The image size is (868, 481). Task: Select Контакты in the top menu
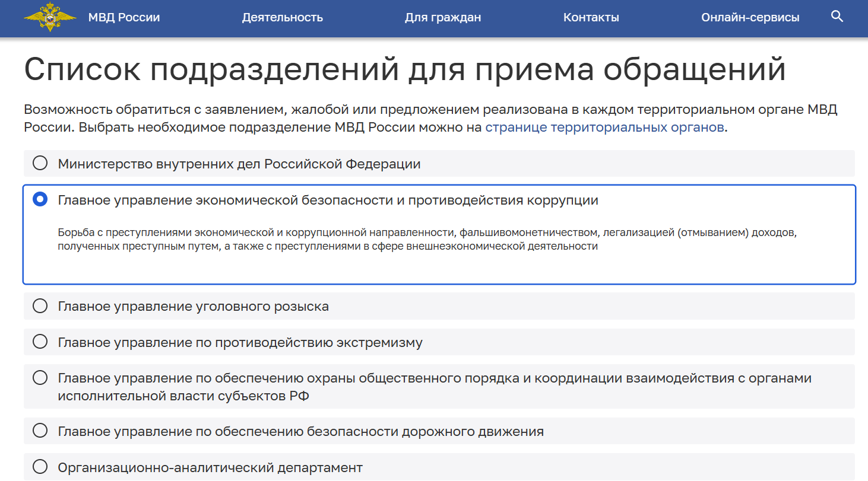point(591,17)
